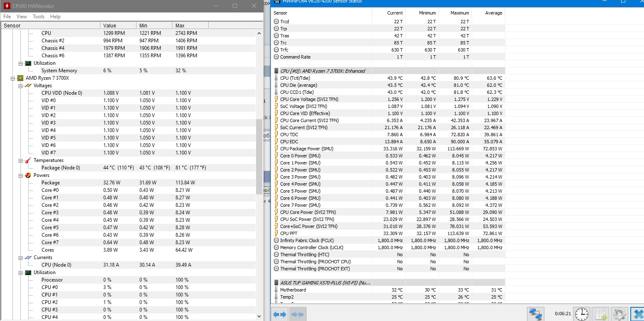
Task: Select the Core #5 power row in HWMonitor
Action: coord(128,228)
